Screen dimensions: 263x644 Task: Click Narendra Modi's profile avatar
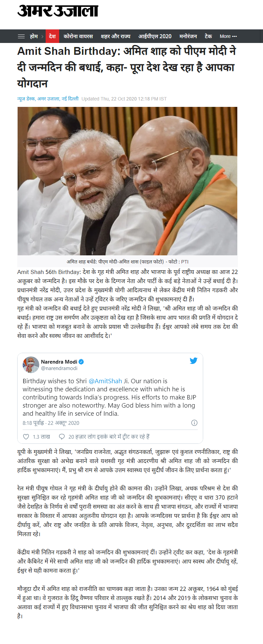pyautogui.click(x=31, y=365)
